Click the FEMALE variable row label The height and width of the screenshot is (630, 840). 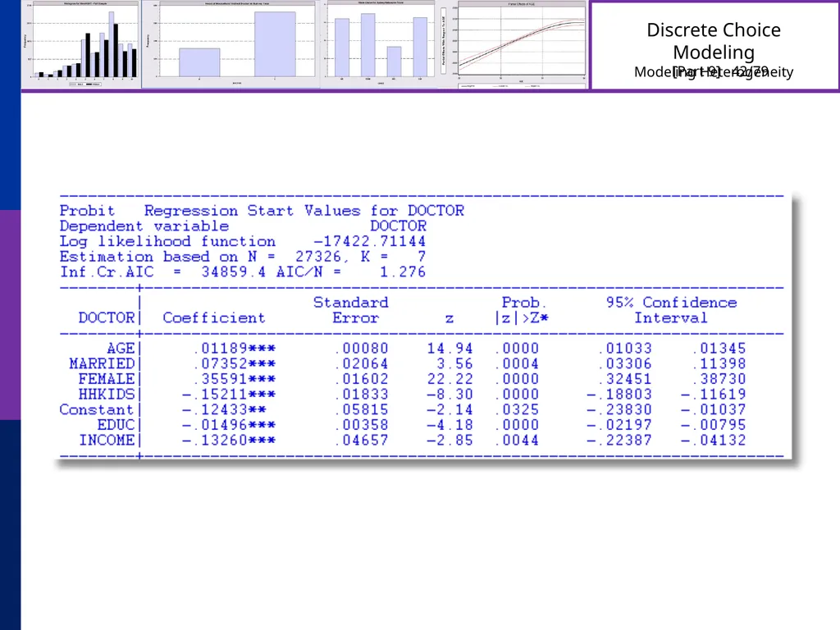click(107, 379)
